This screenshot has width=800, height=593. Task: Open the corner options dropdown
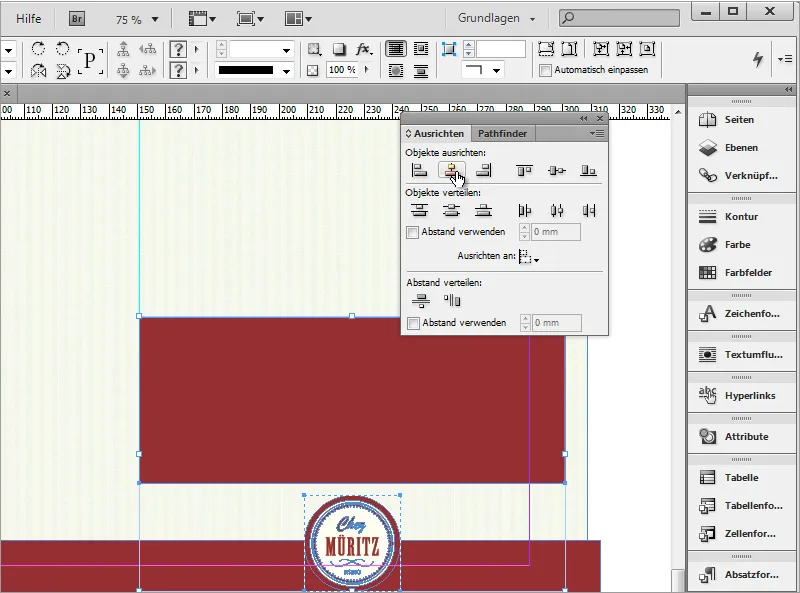click(x=496, y=70)
